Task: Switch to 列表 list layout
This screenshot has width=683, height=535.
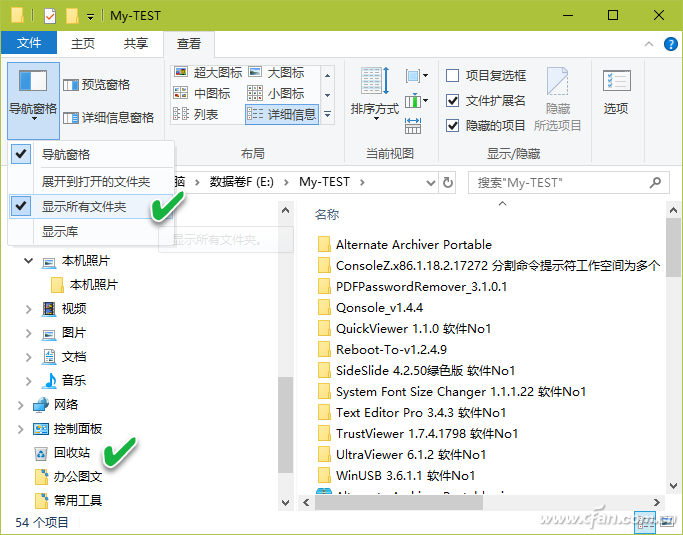Action: tap(196, 115)
